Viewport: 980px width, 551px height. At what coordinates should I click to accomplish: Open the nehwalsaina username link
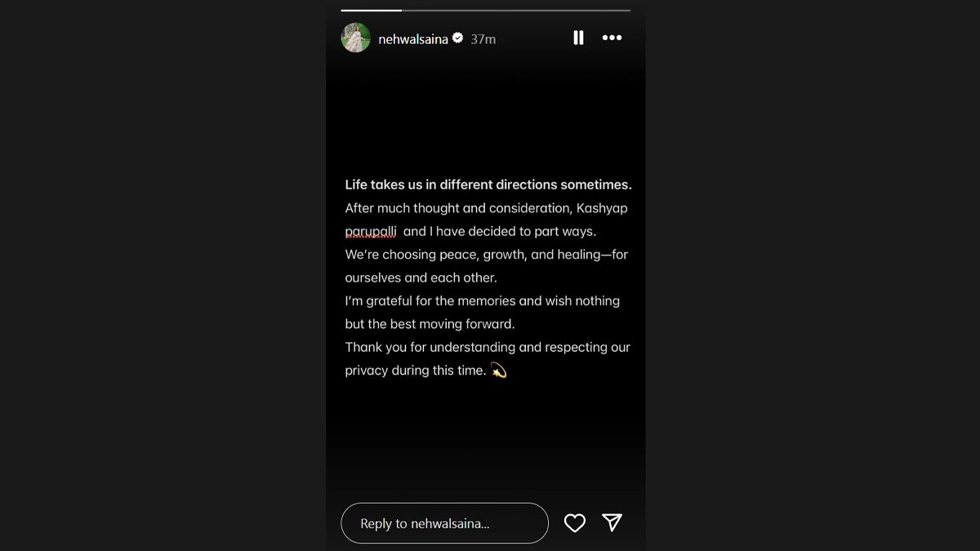pyautogui.click(x=412, y=39)
